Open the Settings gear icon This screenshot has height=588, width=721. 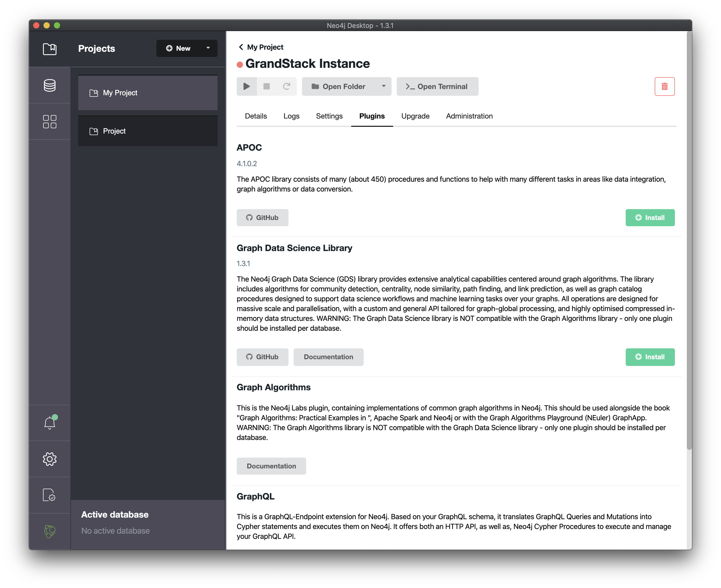(49, 459)
